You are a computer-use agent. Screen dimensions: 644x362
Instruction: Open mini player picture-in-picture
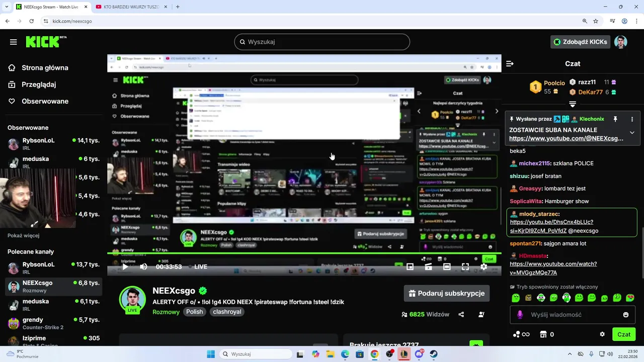point(410,267)
